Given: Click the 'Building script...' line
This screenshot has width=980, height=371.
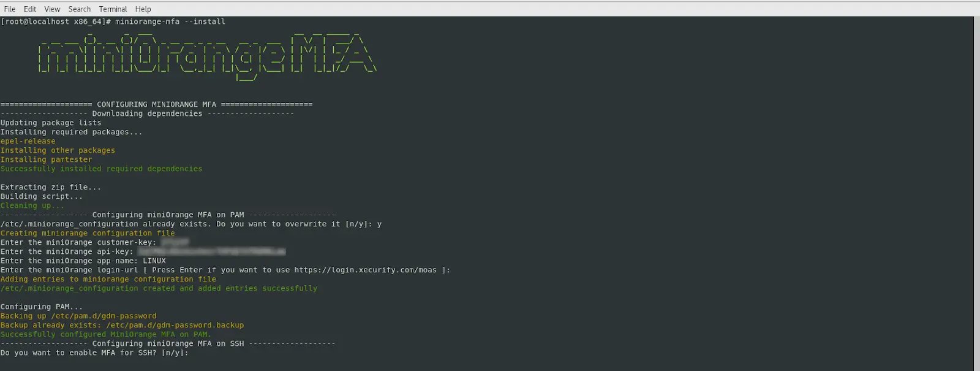Looking at the screenshot, I should [x=42, y=196].
